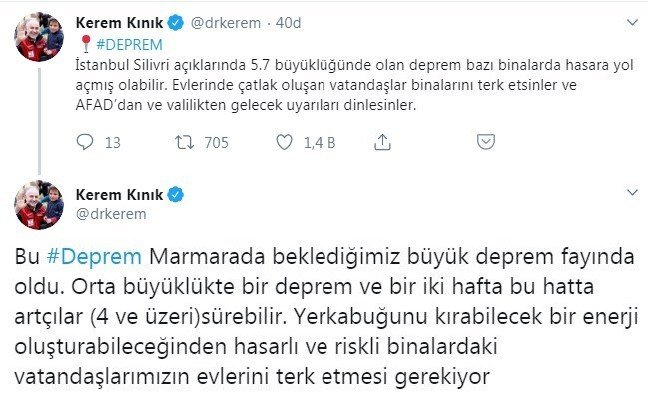Expand second tweet's options chevron
This screenshot has width=648, height=406.
tap(631, 190)
